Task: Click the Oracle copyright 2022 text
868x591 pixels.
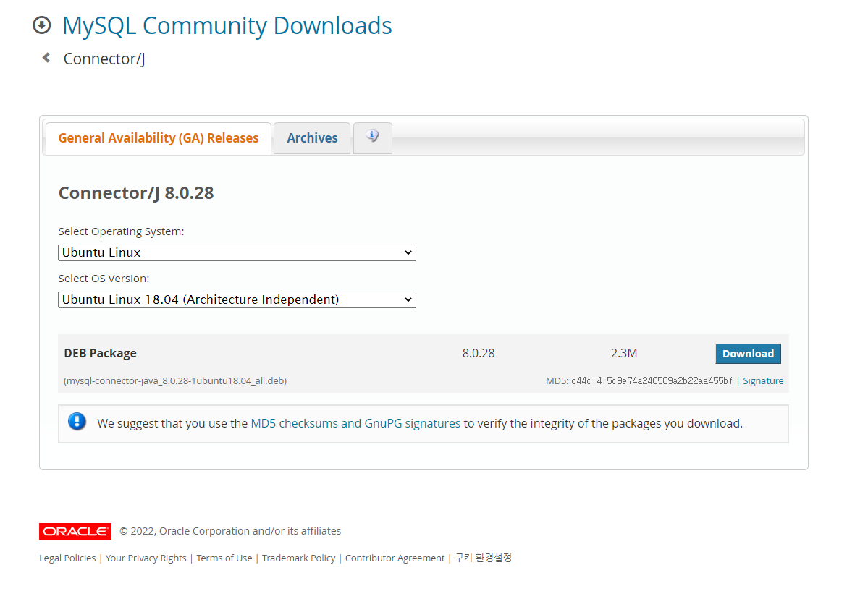Action: pyautogui.click(x=230, y=531)
